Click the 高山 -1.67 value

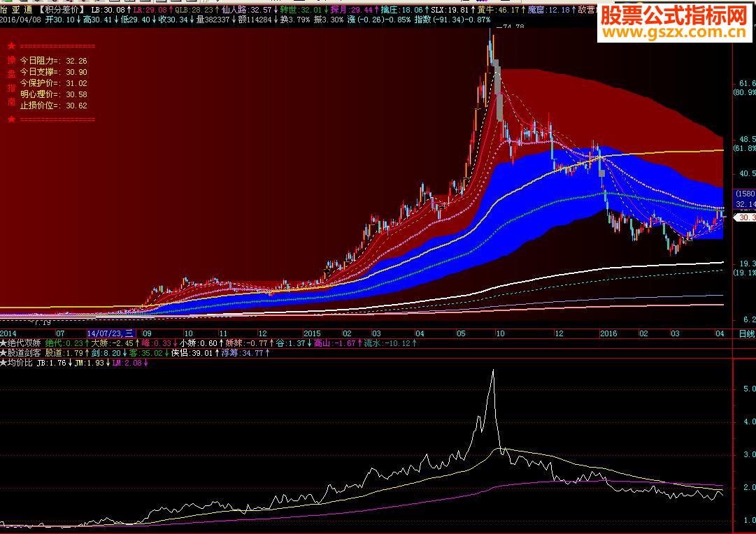337,343
